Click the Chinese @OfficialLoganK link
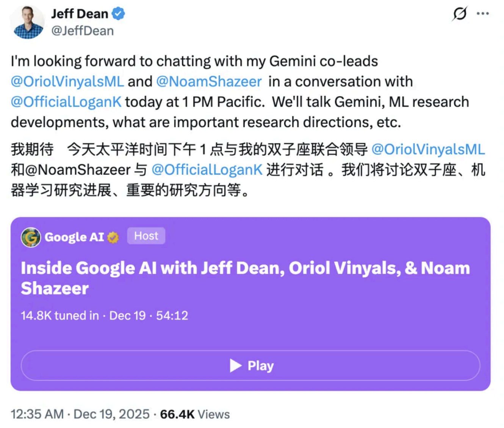Screen dimensions: 504x428 [207, 170]
